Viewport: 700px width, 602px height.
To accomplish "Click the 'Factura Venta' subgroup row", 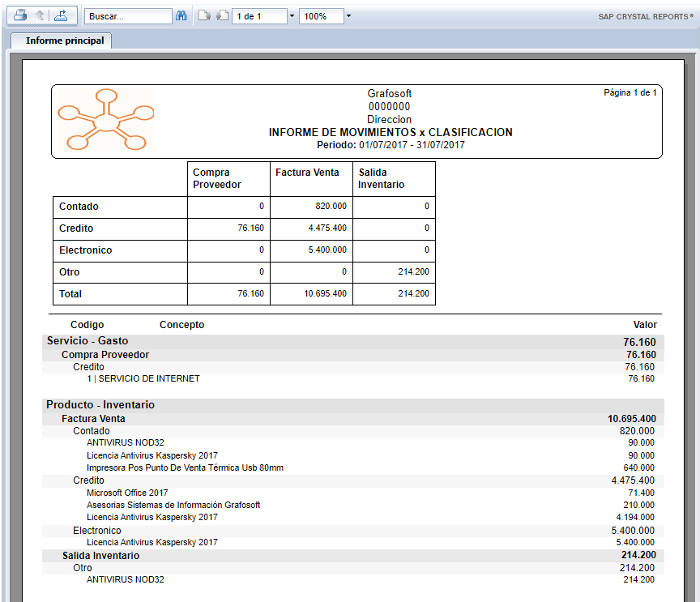I will click(93, 419).
